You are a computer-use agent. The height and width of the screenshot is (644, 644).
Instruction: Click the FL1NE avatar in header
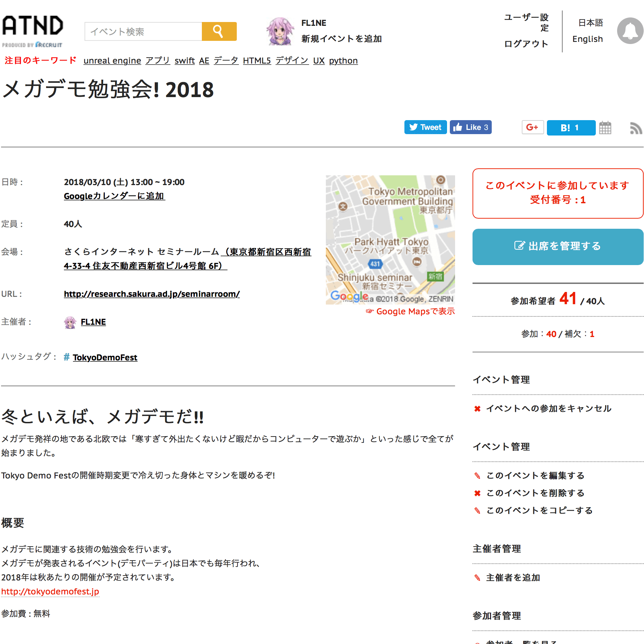(280, 31)
